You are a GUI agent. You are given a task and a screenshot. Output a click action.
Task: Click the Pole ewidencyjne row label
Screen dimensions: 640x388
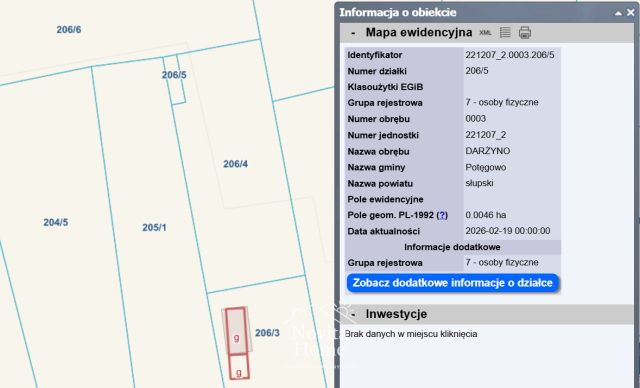point(385,200)
